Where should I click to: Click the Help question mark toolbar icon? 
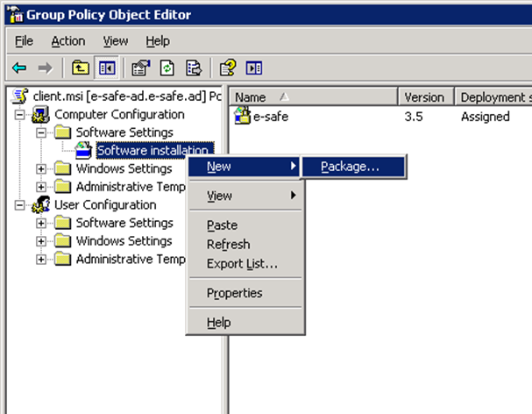pyautogui.click(x=227, y=68)
